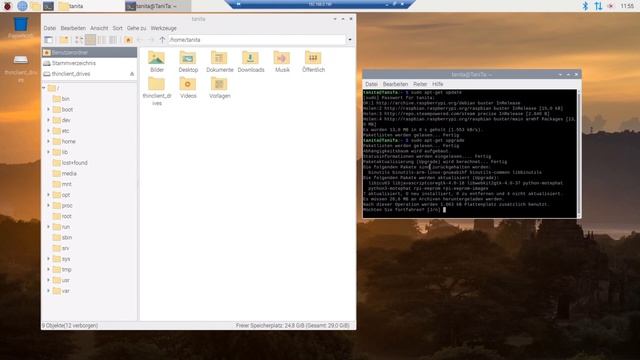640x360 pixels.
Task: Click the terminal window's vertical scrollbar
Action: 579,153
